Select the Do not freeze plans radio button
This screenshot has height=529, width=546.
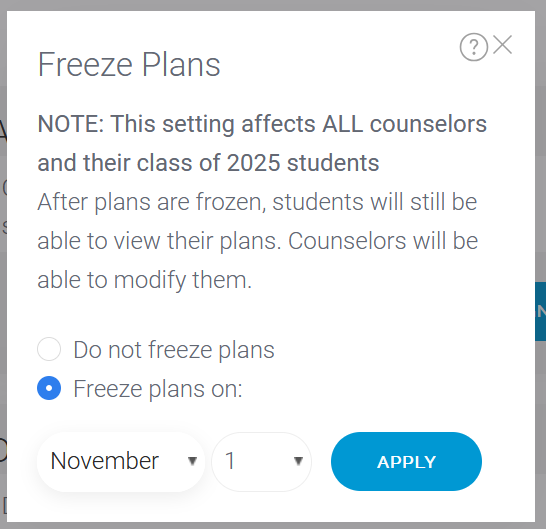tap(49, 349)
